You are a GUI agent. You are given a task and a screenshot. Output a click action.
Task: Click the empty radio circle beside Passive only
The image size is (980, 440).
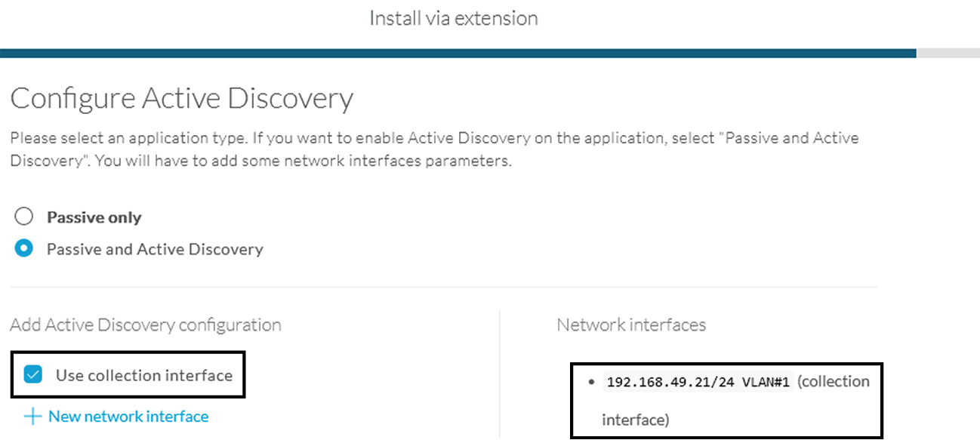tap(24, 216)
